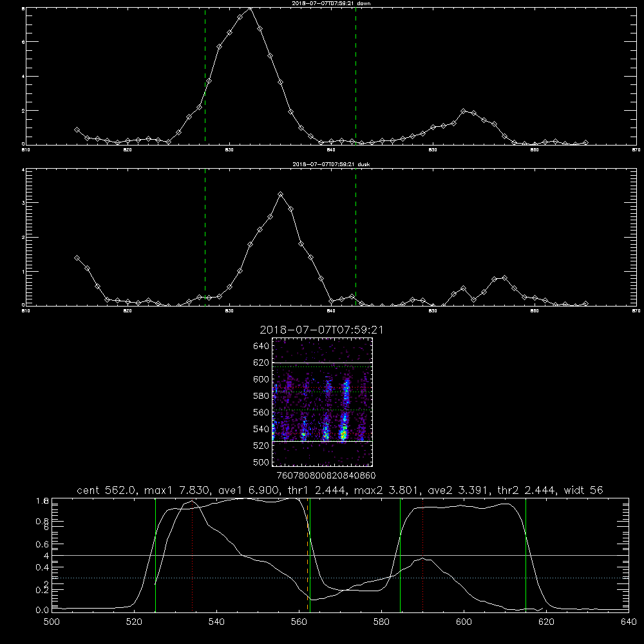Click the '760780800820840860' x-axis label under the spectrogram

click(327, 475)
